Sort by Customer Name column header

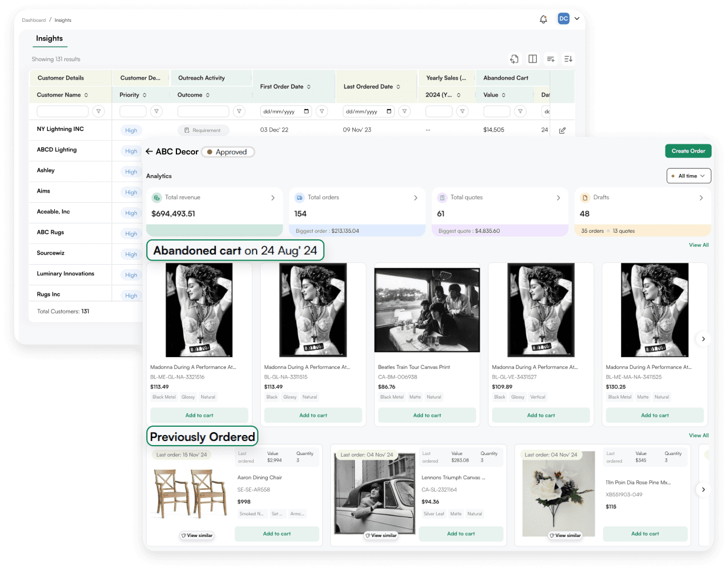[x=63, y=95]
